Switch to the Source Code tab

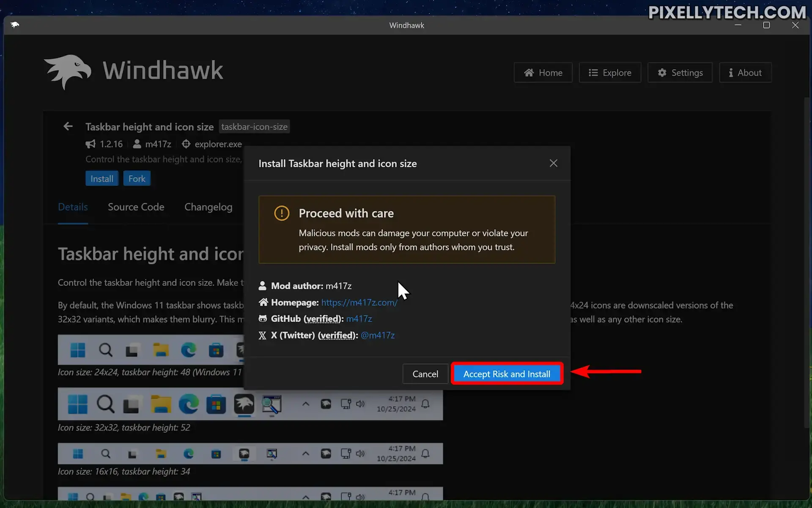point(136,207)
